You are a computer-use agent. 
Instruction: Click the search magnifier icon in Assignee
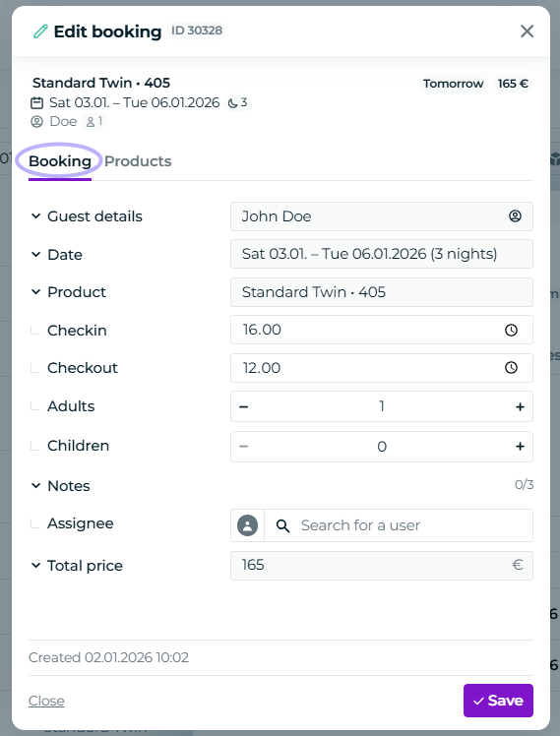click(282, 525)
